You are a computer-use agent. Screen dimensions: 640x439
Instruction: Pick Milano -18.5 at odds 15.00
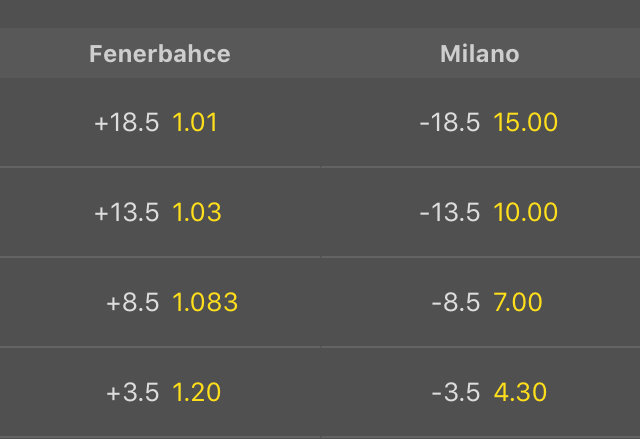(x=480, y=123)
